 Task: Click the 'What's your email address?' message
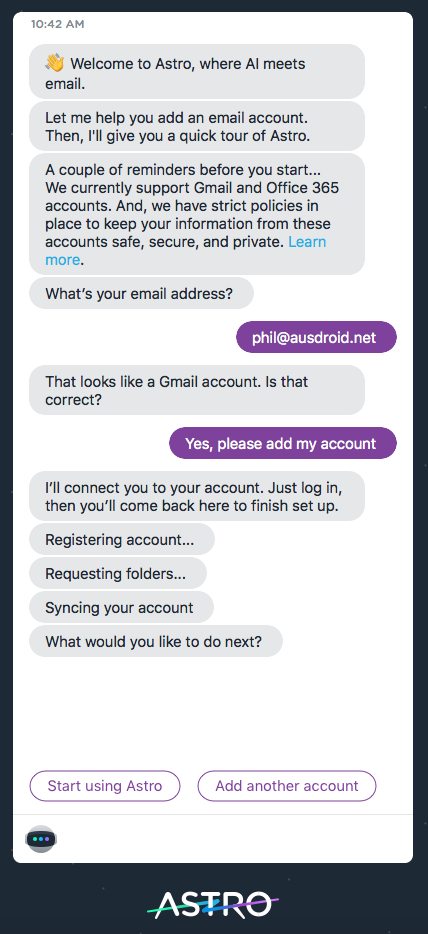pos(141,293)
